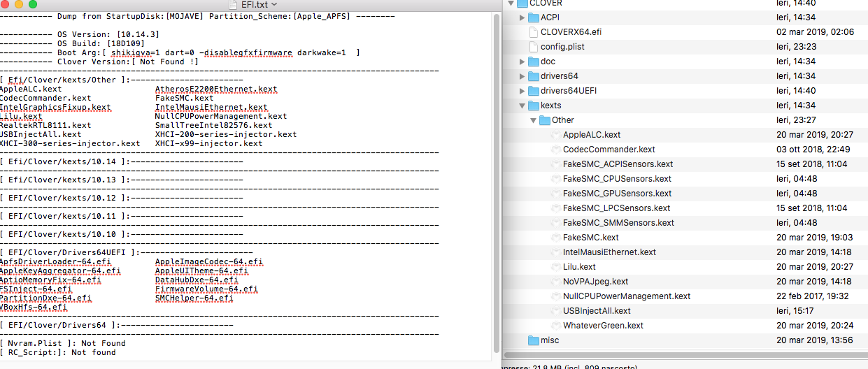Click the misc folder icon
This screenshot has height=369, width=868.
tap(533, 340)
